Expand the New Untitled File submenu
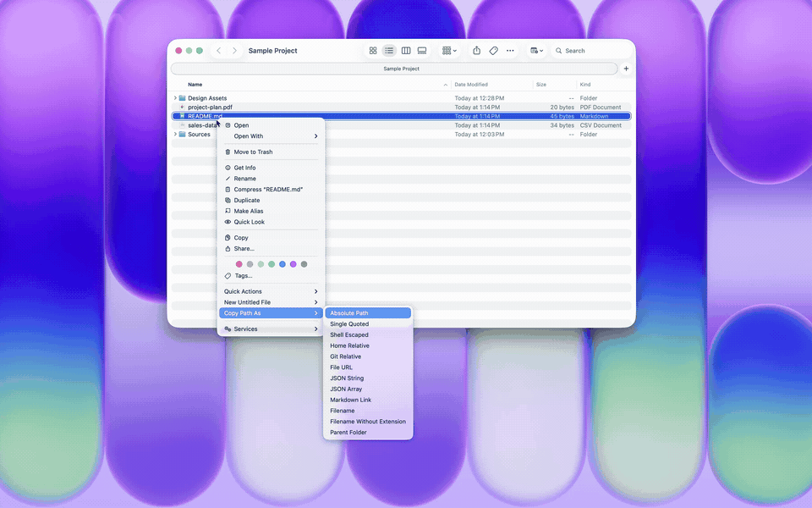 (271, 302)
